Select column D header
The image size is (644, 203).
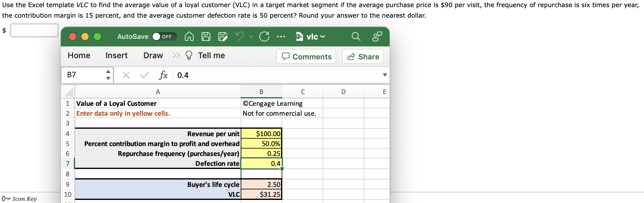coord(343,92)
